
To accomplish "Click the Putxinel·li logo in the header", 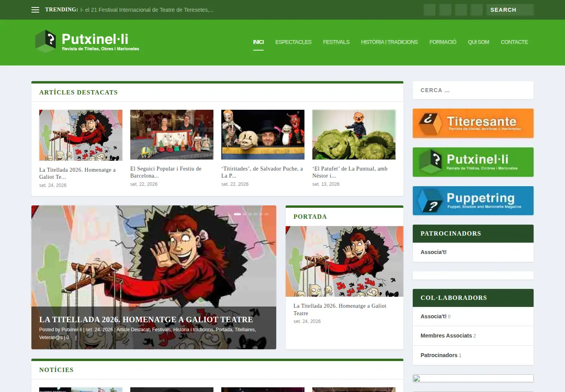I will 87,41.
